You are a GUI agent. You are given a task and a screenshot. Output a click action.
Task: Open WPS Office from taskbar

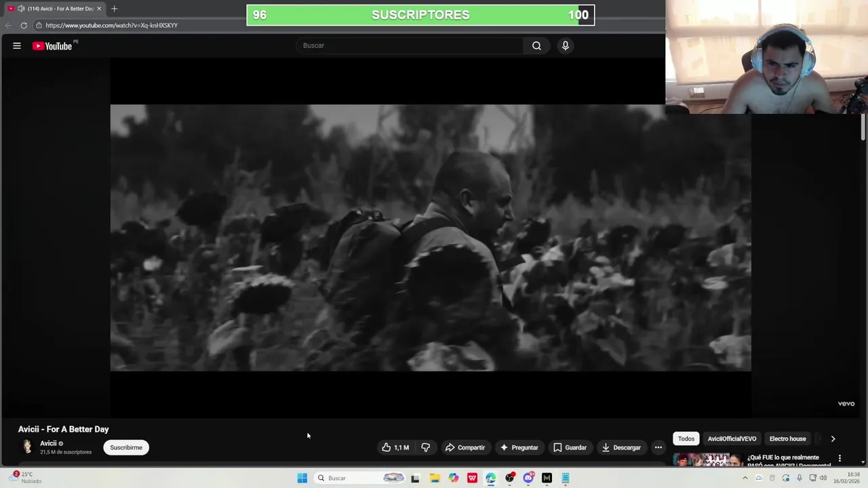pos(472,478)
